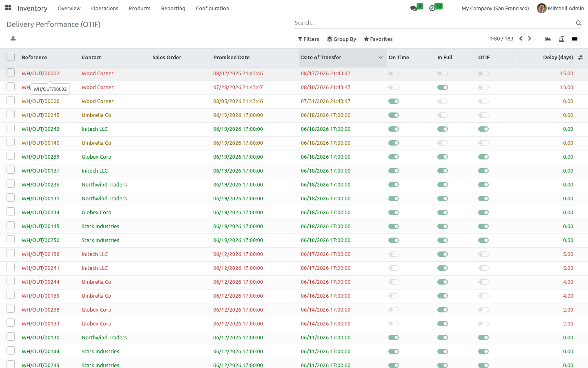
Task: Select checkbox for WH/OUT/00006 row
Action: (11, 101)
